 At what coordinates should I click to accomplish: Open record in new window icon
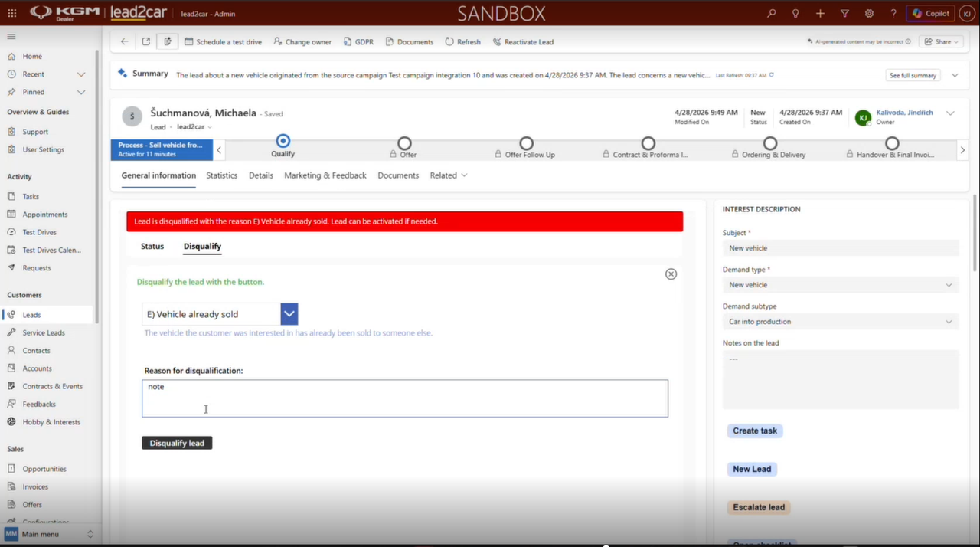(146, 41)
